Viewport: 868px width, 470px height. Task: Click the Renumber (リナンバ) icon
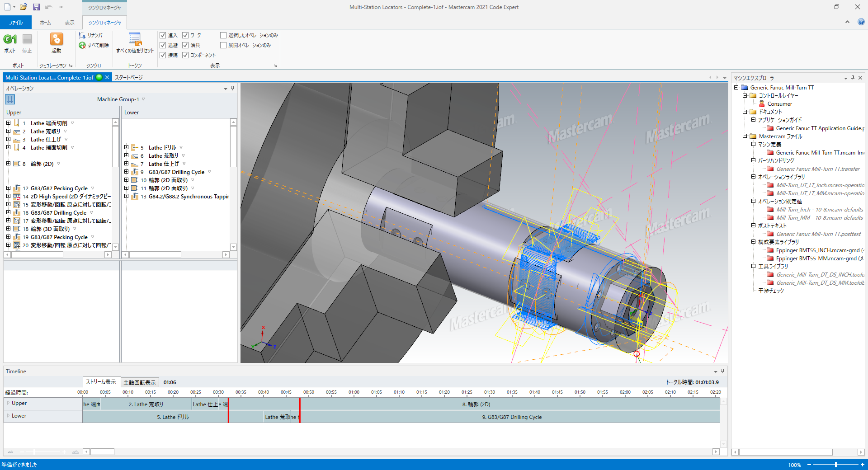tap(82, 35)
